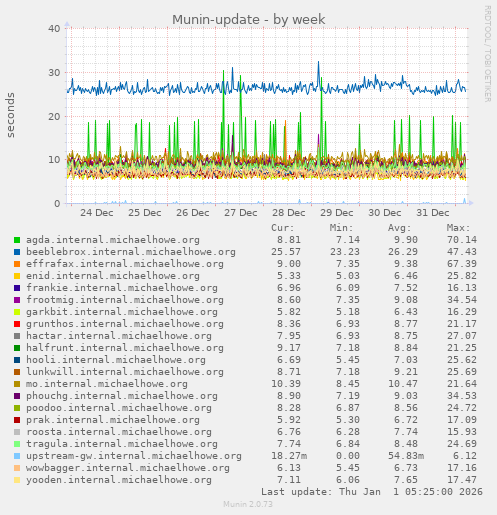Select tragula.internal.michaelhowe.org label
Image resolution: width=497 pixels, height=515 pixels.
(122, 444)
